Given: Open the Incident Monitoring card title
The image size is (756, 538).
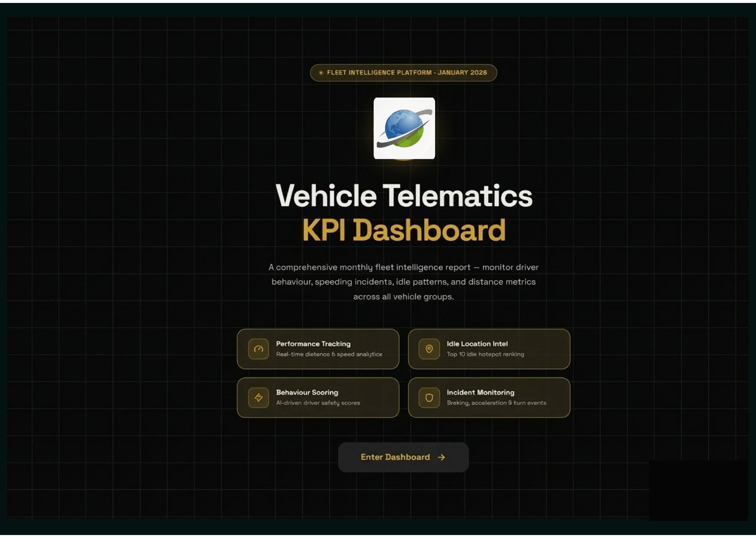Looking at the screenshot, I should click(480, 392).
